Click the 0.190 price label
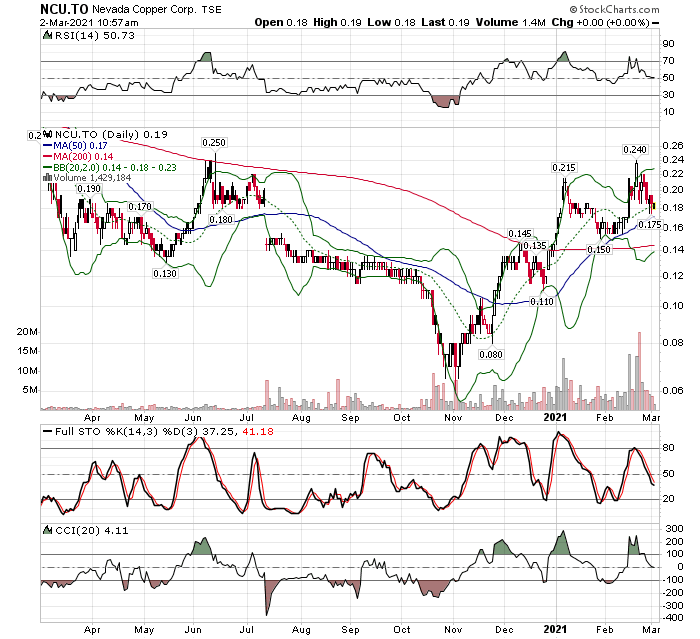Screen dimensions: 700x639 point(89,189)
